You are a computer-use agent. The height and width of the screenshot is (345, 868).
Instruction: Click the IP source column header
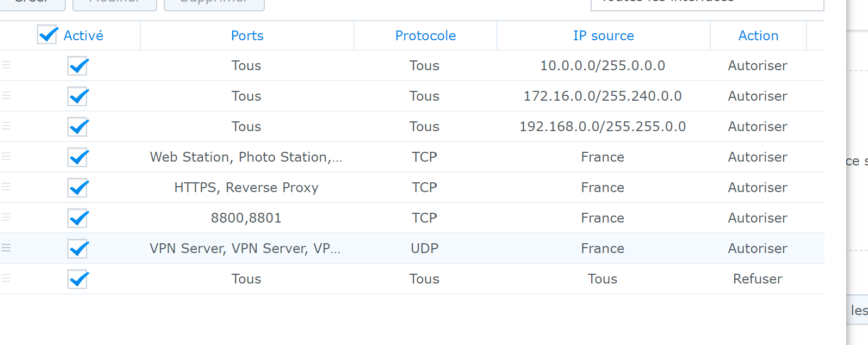[x=603, y=36]
